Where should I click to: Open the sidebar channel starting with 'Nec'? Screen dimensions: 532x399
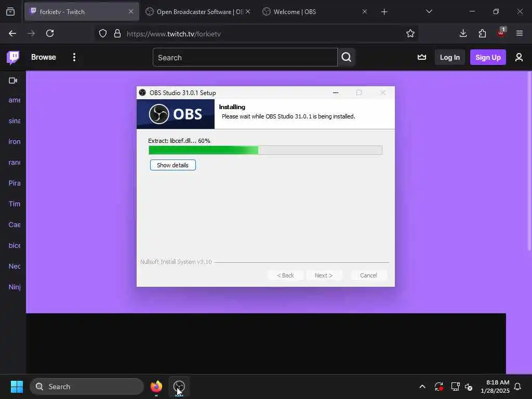pyautogui.click(x=14, y=267)
